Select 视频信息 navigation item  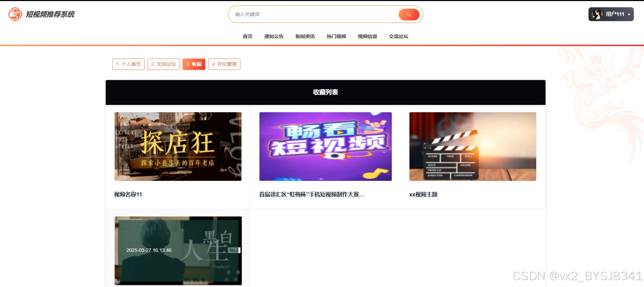tap(367, 37)
